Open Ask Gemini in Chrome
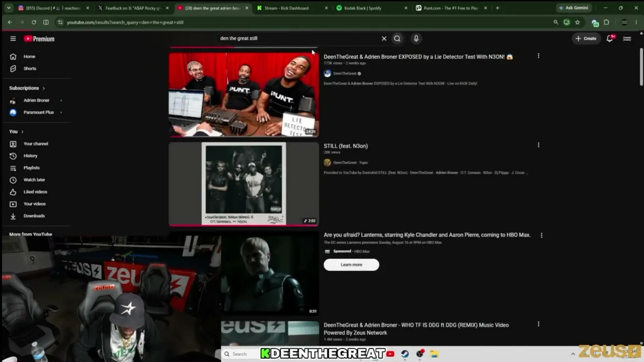This screenshot has width=644, height=362. 574,8
